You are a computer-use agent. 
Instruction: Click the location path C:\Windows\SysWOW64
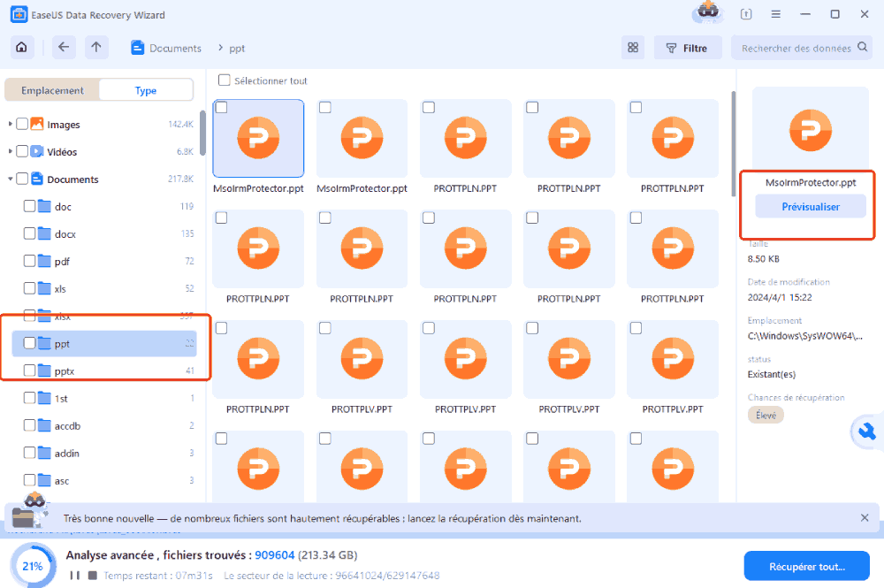(805, 336)
